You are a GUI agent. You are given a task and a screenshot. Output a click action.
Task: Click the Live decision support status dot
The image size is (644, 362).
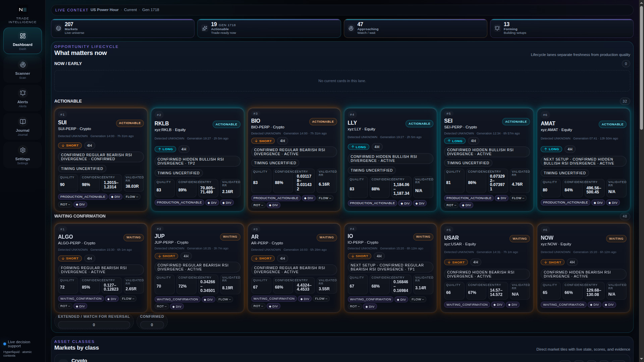point(5,344)
